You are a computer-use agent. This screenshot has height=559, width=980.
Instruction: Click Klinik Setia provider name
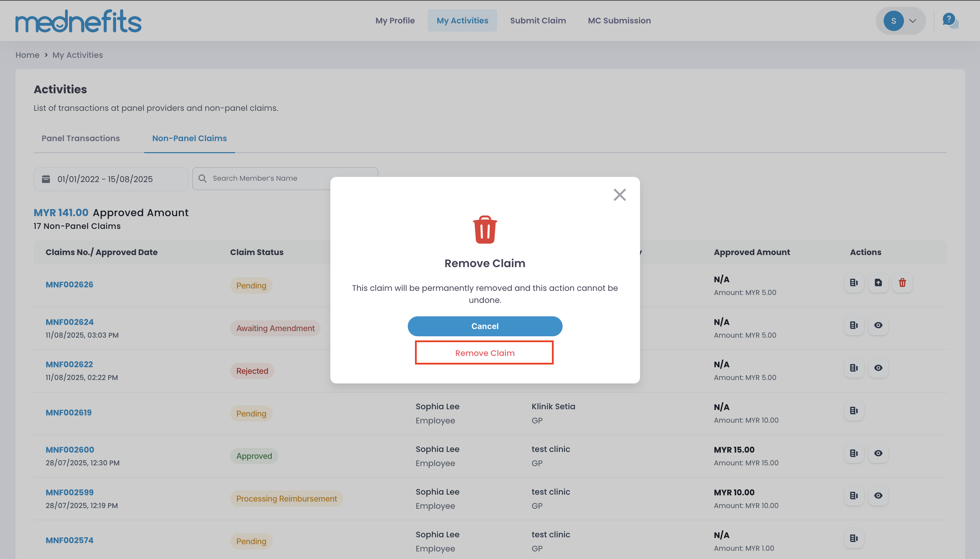[553, 406]
